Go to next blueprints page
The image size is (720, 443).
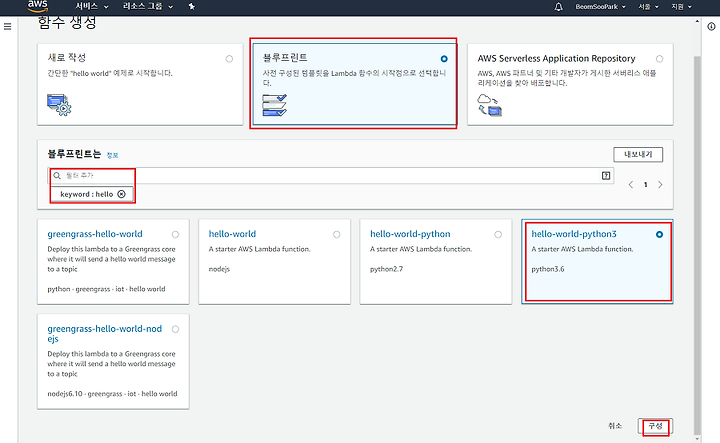pos(660,185)
